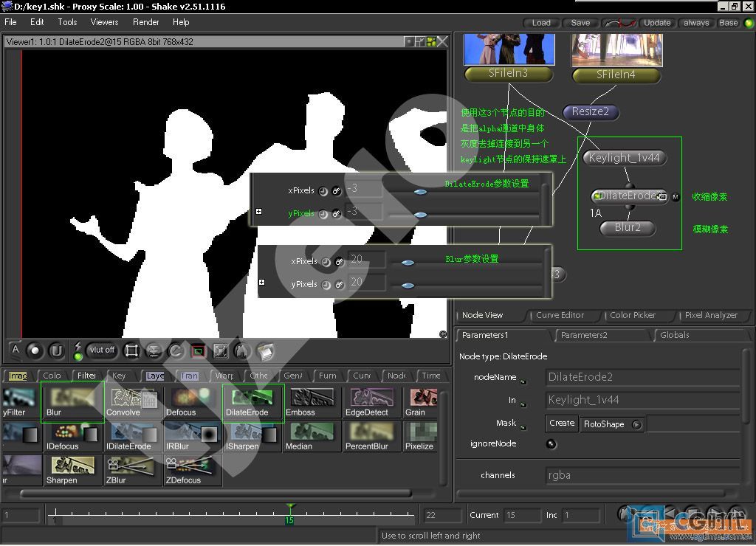This screenshot has height=546, width=756.
Task: Click the channels field showing rgba
Action: (x=643, y=476)
